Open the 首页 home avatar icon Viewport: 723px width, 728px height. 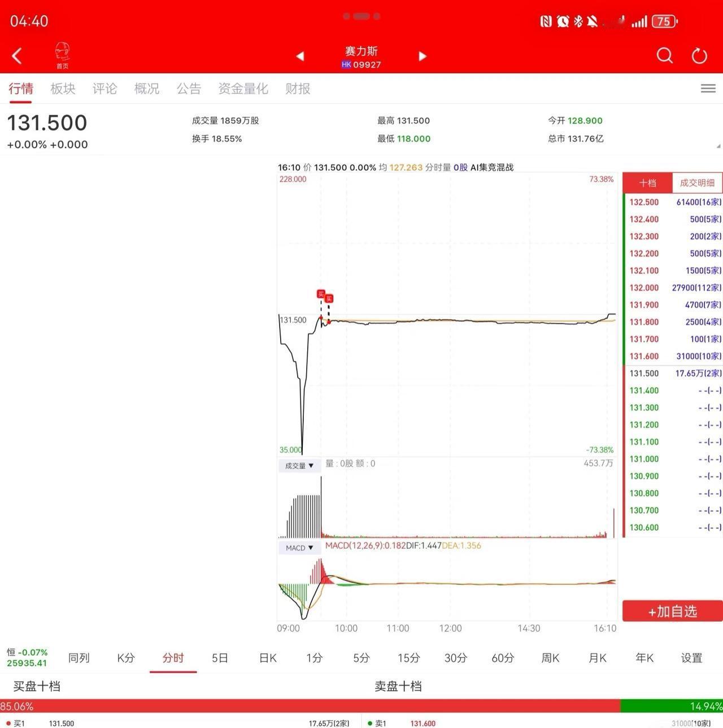tap(62, 56)
